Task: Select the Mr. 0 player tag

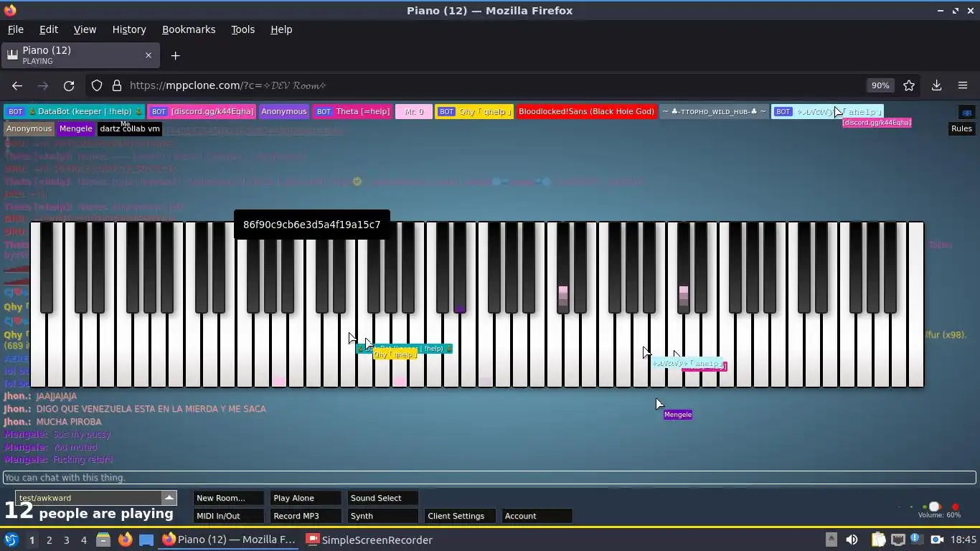Action: (414, 111)
